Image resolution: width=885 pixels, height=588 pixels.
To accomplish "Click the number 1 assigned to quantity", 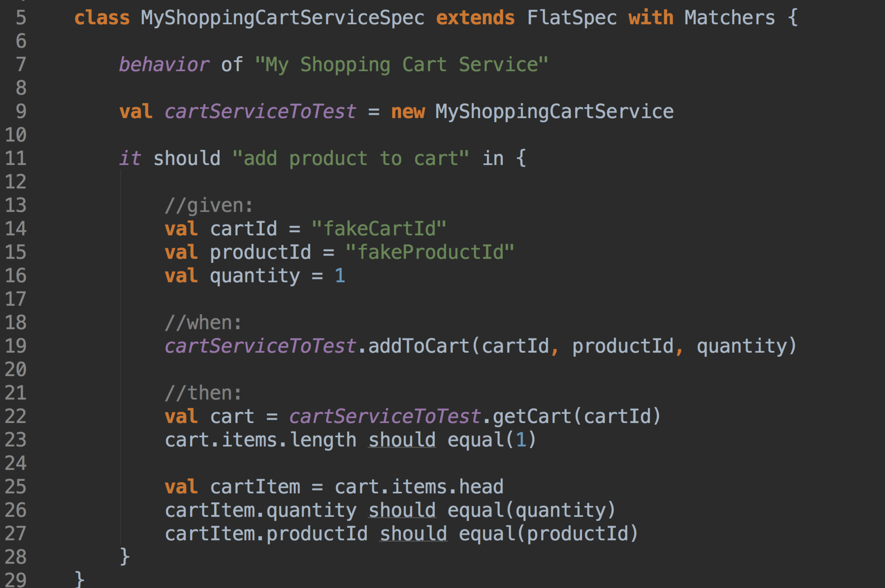I will click(x=340, y=276).
